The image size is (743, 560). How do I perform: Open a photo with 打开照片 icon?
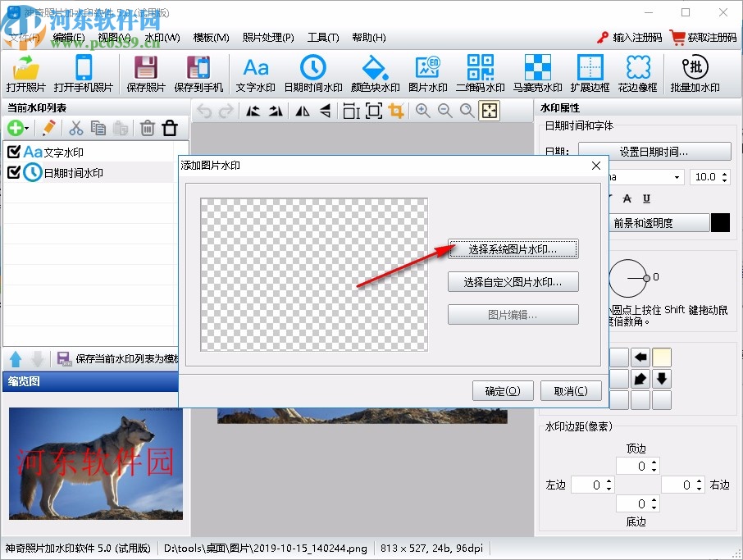point(26,74)
